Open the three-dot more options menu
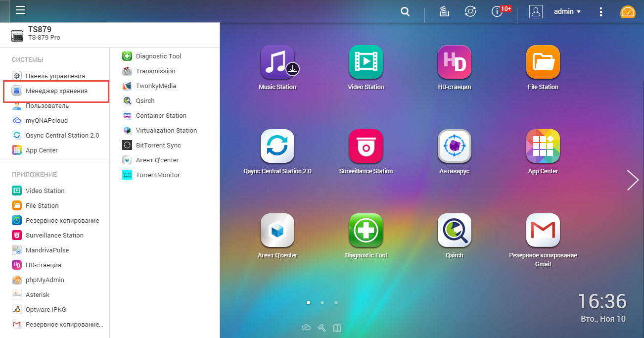644x338 pixels. tap(601, 12)
